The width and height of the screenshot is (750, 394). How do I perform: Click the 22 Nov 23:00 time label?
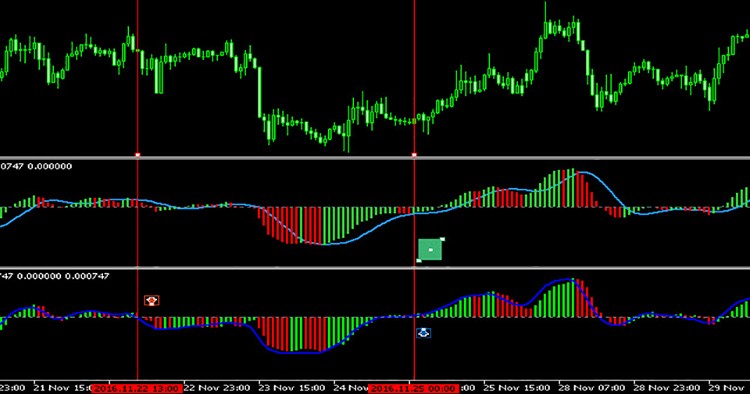[217, 388]
